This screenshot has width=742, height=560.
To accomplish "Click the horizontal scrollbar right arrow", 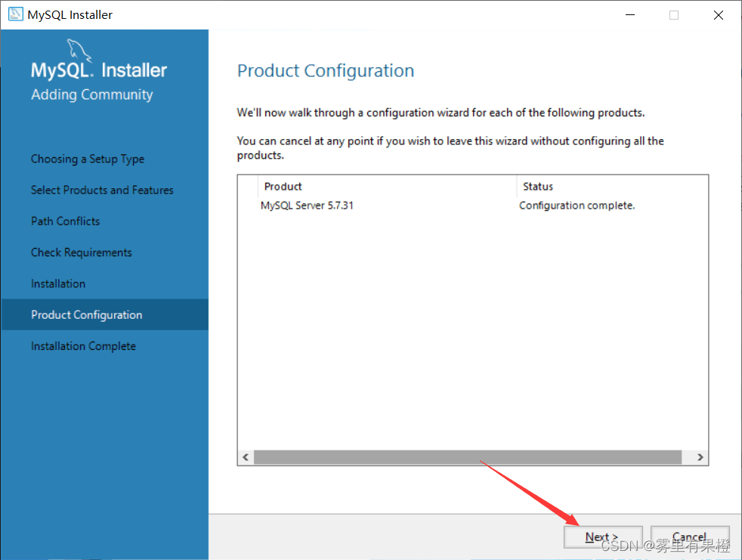I will (x=700, y=457).
